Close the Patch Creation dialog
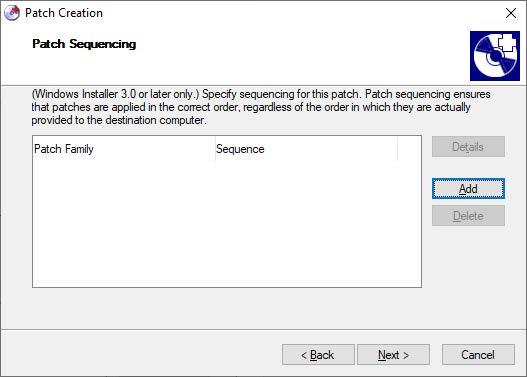The image size is (527, 377). coord(511,13)
